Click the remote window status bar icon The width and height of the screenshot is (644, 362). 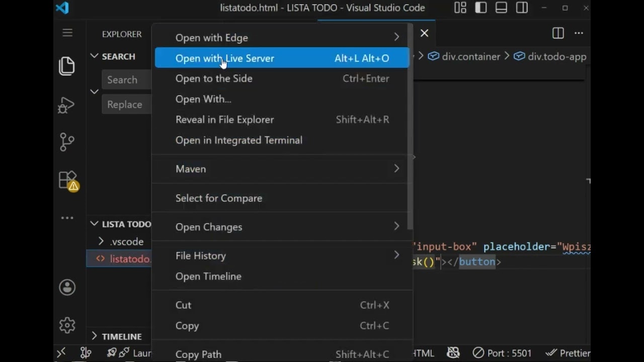click(x=61, y=353)
